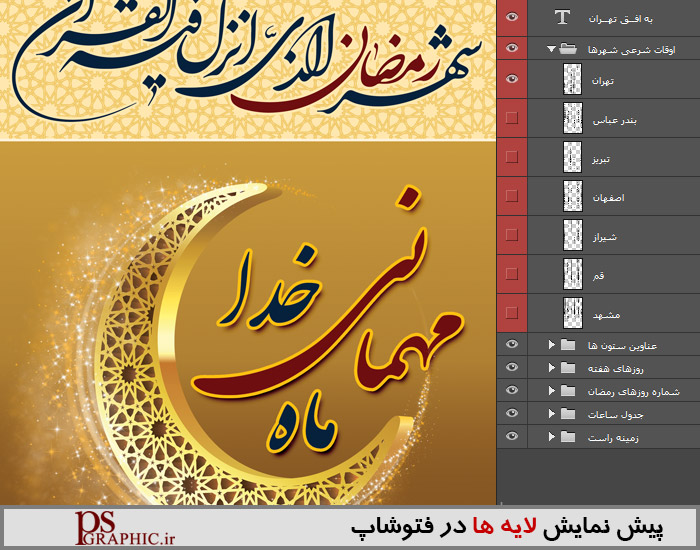The width and height of the screenshot is (700, 550).
Task: Click the folder icon of جدول ساعات group
Action: click(x=568, y=413)
